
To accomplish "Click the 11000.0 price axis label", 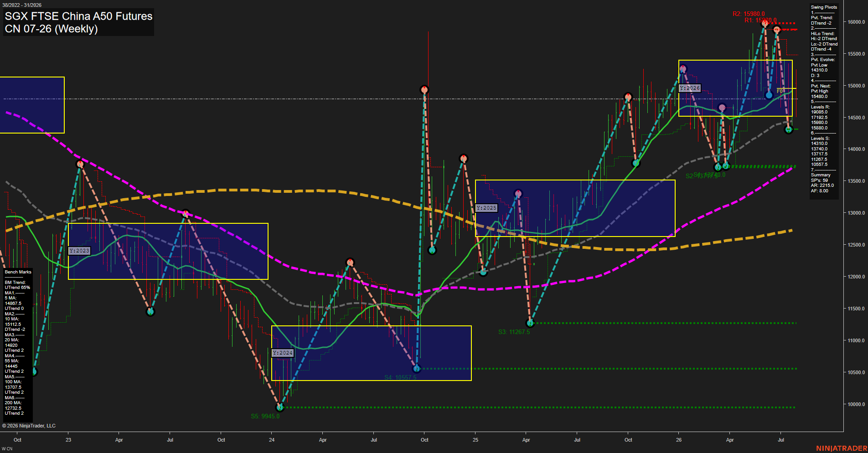I will [856, 340].
